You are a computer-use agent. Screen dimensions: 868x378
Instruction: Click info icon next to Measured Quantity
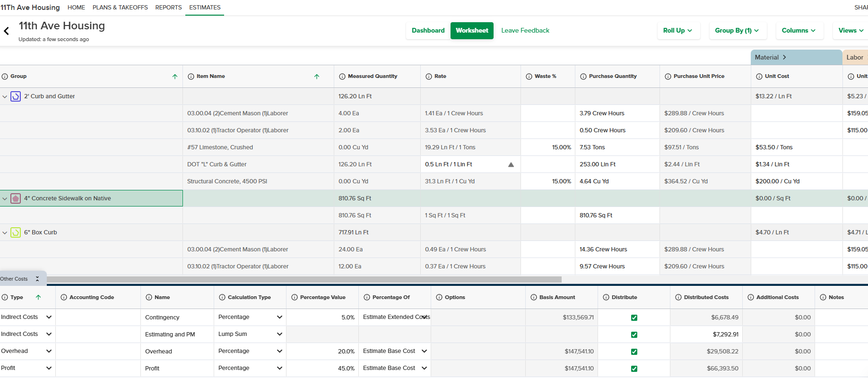342,77
